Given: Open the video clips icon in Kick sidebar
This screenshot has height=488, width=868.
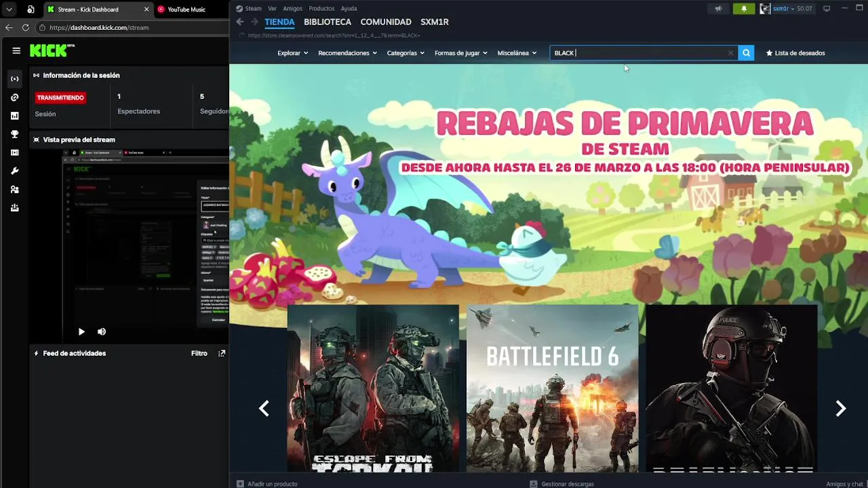Looking at the screenshot, I should click(15, 152).
